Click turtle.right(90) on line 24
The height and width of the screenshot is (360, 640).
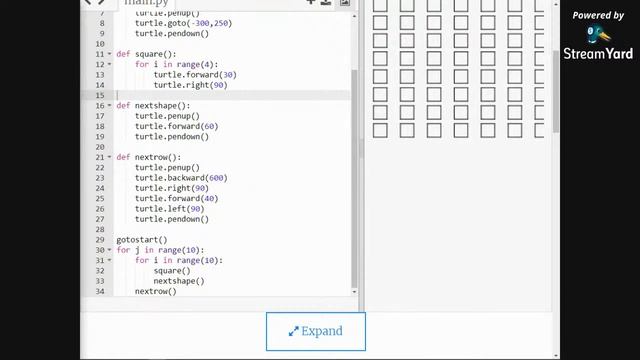[x=172, y=188]
